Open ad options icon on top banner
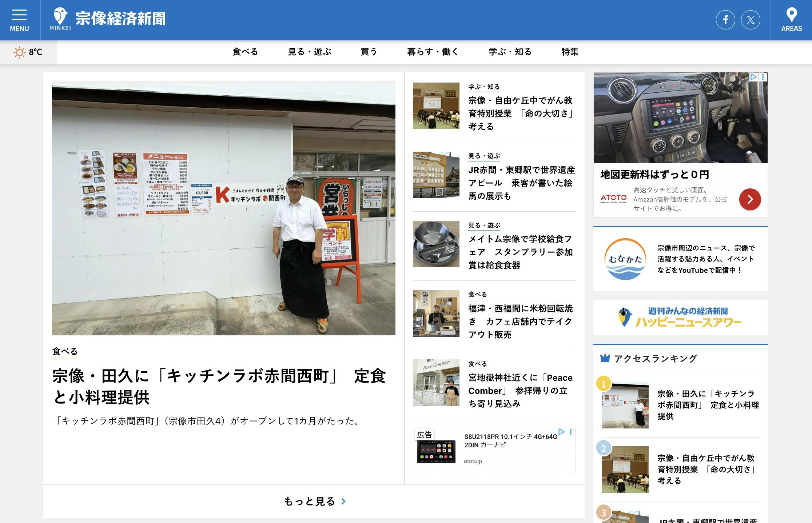 tap(763, 77)
